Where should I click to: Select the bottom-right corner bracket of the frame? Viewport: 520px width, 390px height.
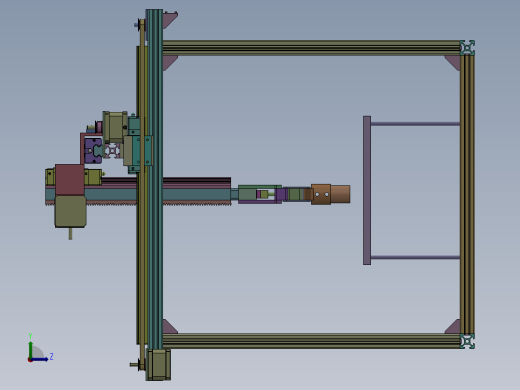tap(453, 327)
